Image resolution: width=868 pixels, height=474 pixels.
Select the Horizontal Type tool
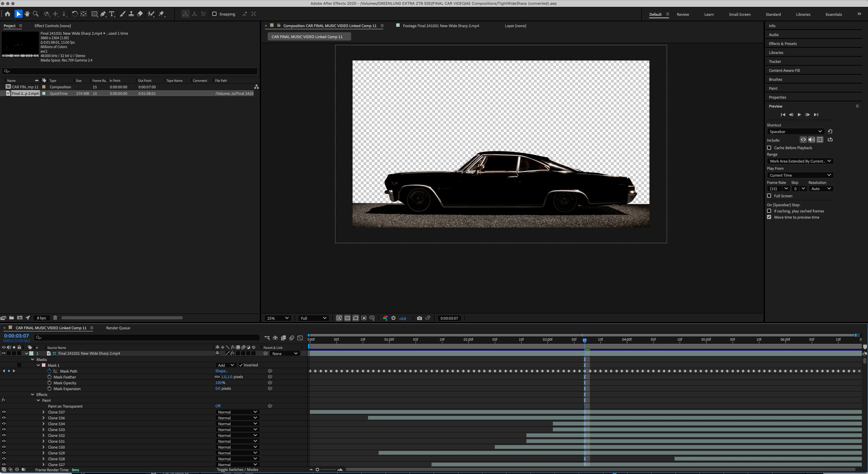[x=112, y=14]
